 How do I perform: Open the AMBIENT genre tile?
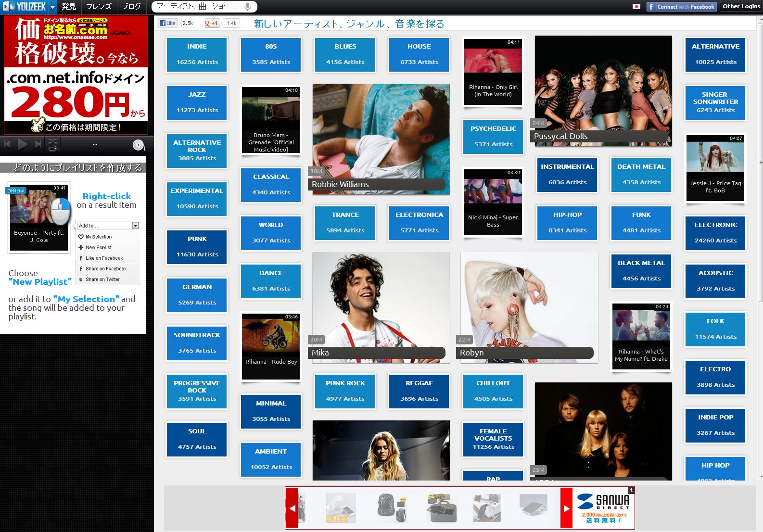coord(271,459)
